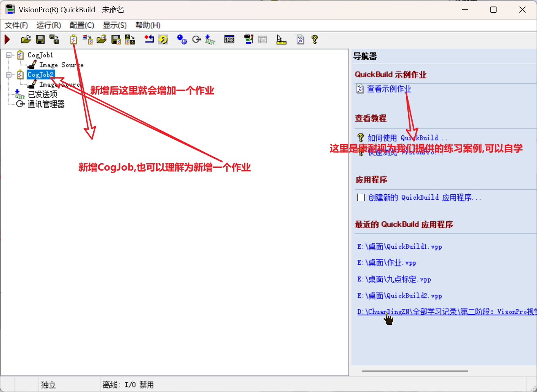
Task: Click the document icon beside 查看示例作业
Action: [x=360, y=89]
